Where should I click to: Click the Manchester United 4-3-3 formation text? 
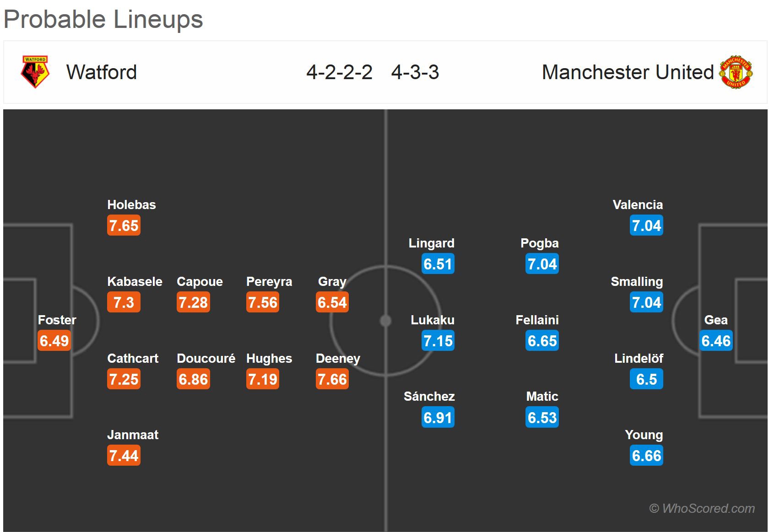[x=415, y=72]
